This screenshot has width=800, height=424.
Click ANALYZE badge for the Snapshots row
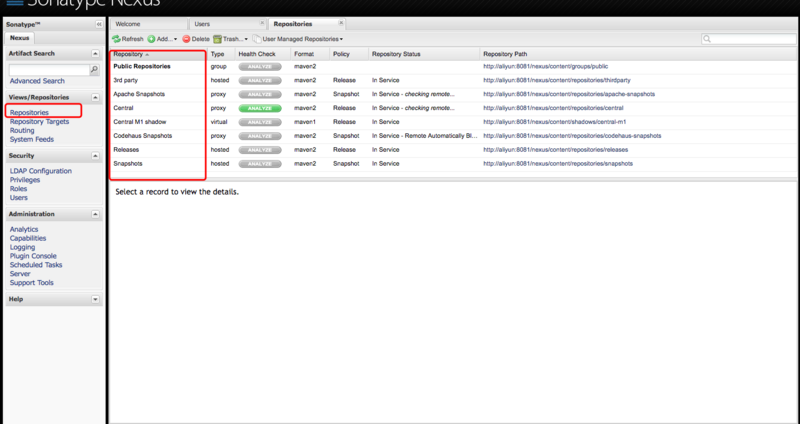coord(260,163)
